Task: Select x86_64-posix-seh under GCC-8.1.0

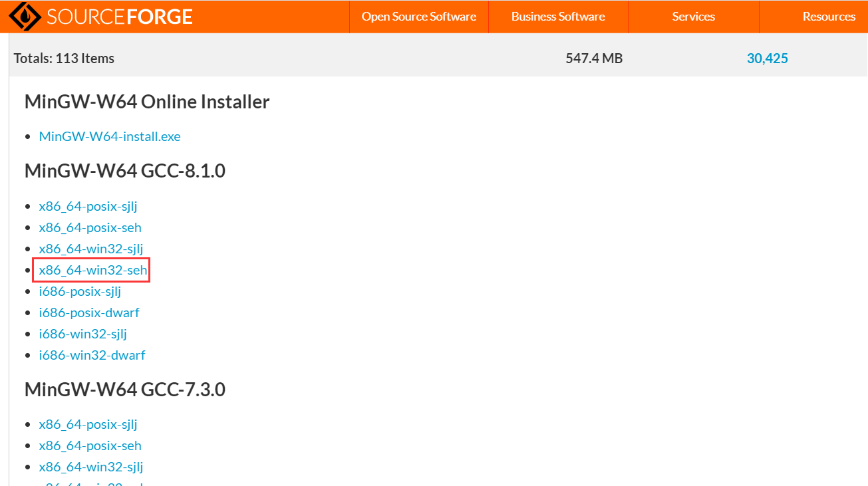Action: point(90,227)
